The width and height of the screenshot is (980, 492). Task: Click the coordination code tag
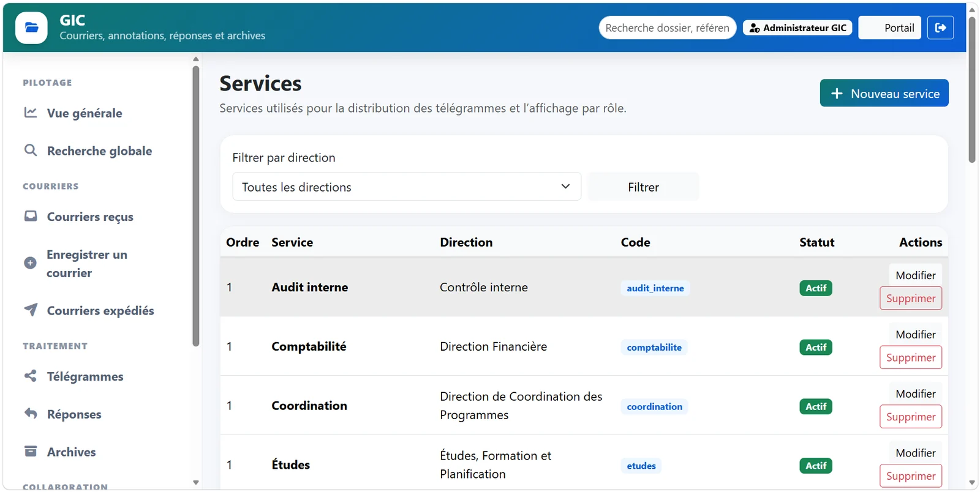pyautogui.click(x=654, y=407)
